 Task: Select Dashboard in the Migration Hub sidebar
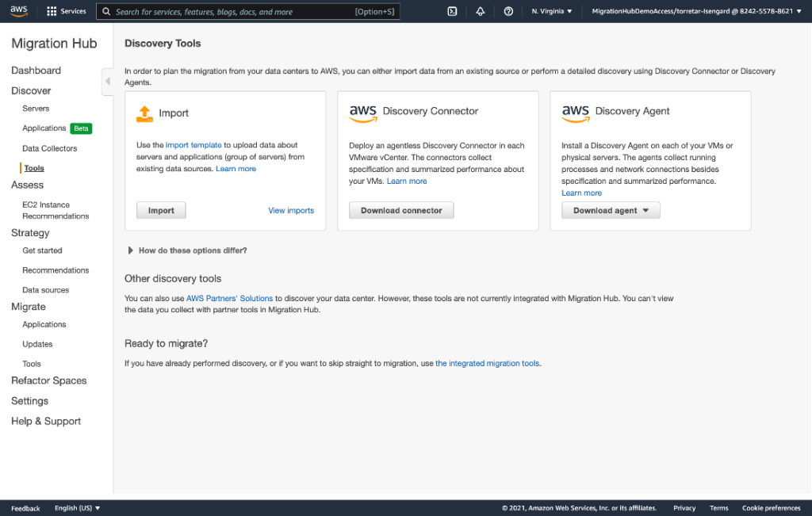click(x=37, y=70)
